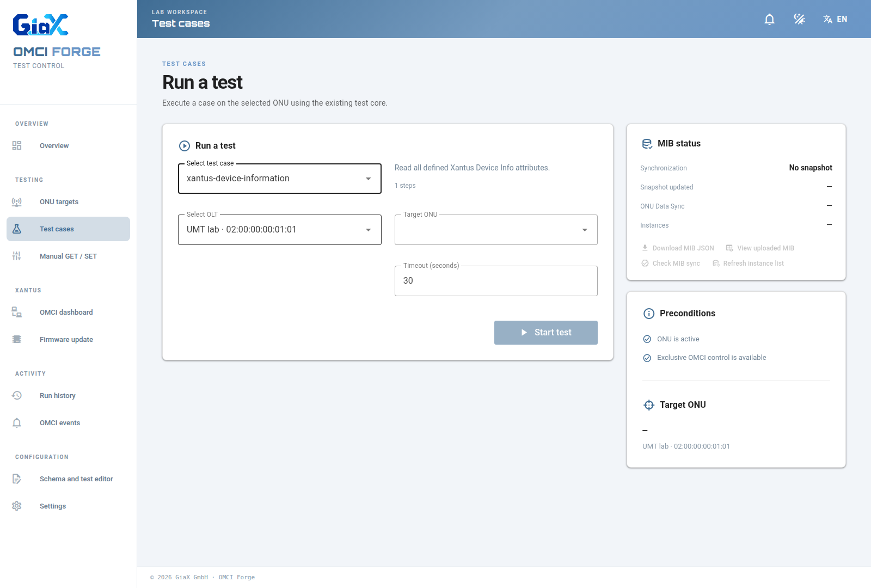Open Run history page

point(68,395)
